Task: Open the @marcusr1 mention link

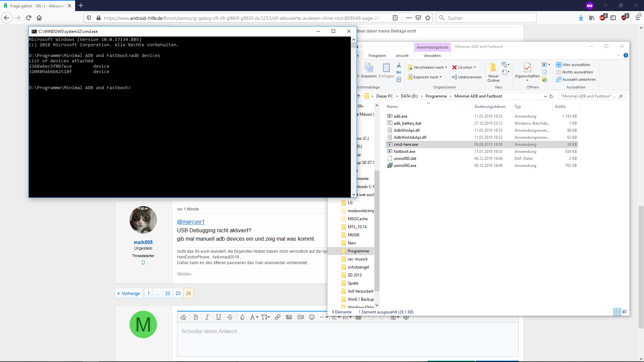Action: click(191, 222)
